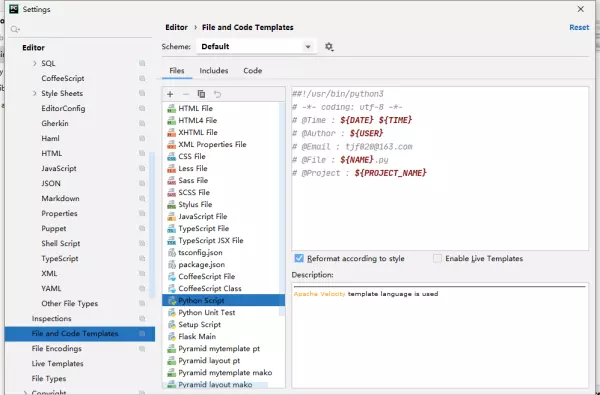
Task: Click the TypeScript File template icon
Action: [x=171, y=229]
